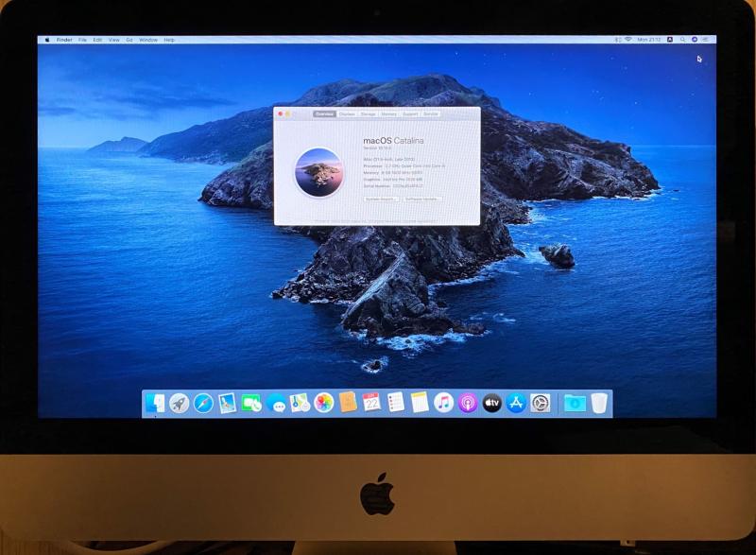Close the About This Mac window
756x555 pixels.
coord(281,114)
